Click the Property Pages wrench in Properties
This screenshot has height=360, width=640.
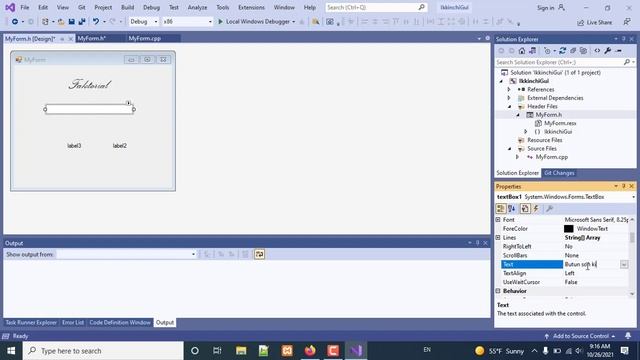549,209
